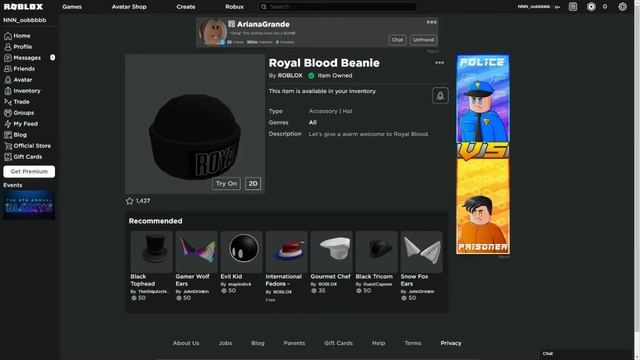Open the International Fedora recommended item
The height and width of the screenshot is (360, 640).
[x=287, y=267]
